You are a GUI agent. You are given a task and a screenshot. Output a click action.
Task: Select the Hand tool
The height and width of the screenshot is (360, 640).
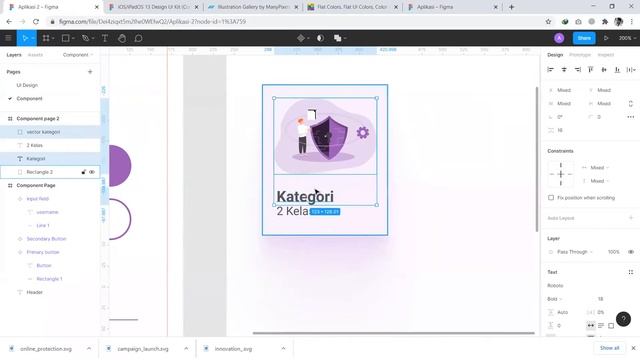click(122, 38)
